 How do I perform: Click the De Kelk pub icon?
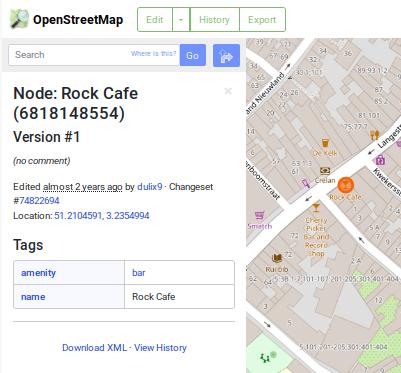[325, 143]
